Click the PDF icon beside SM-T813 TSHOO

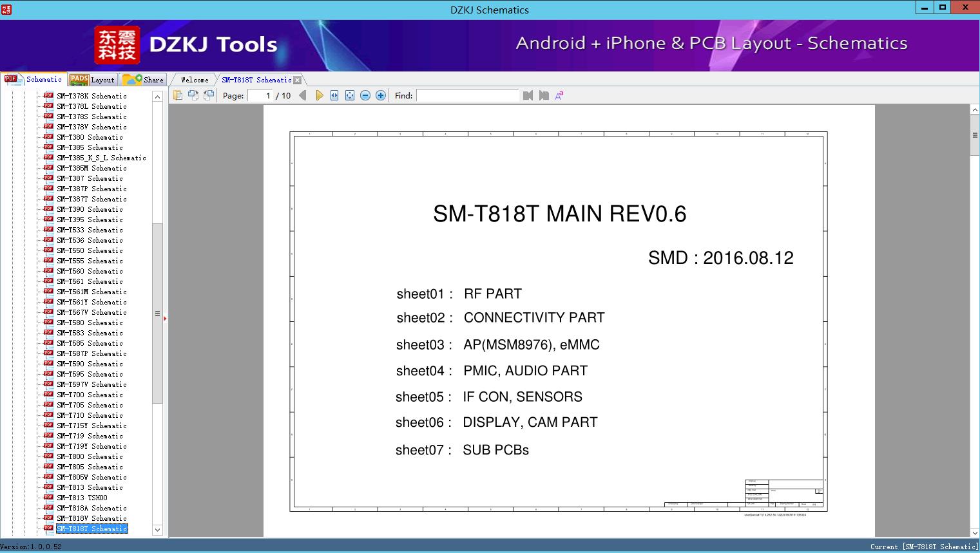(48, 497)
